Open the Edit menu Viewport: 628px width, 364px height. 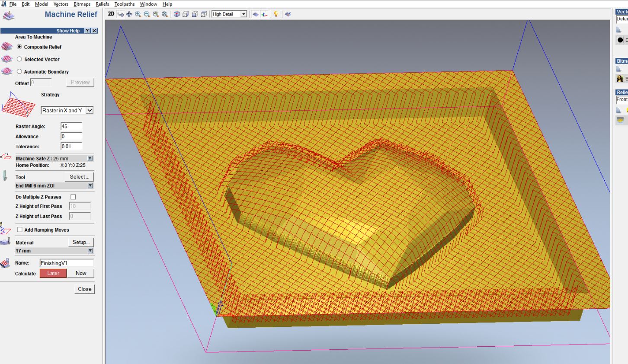26,4
